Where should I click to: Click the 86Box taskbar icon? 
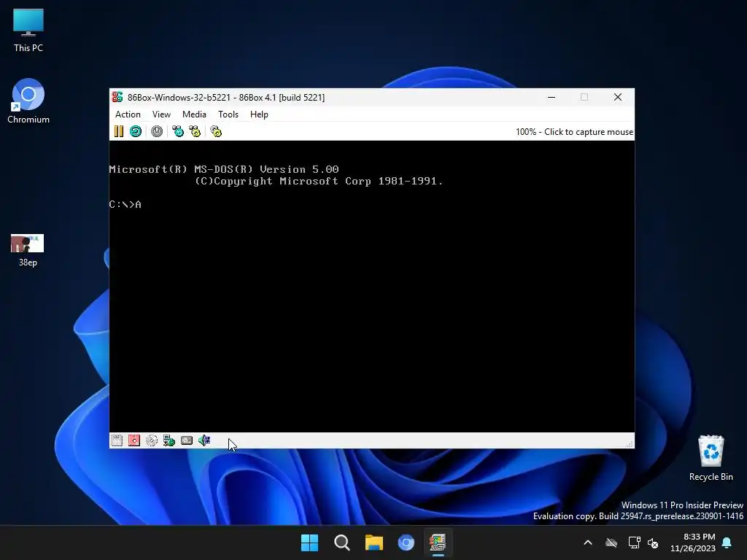click(438, 542)
